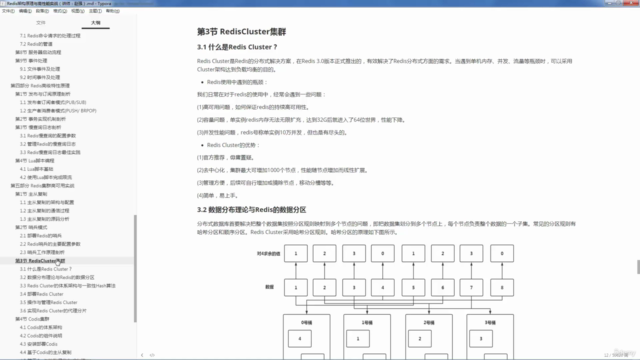
Task: Switch sidebar to the 文件 tab
Action: coord(41,23)
